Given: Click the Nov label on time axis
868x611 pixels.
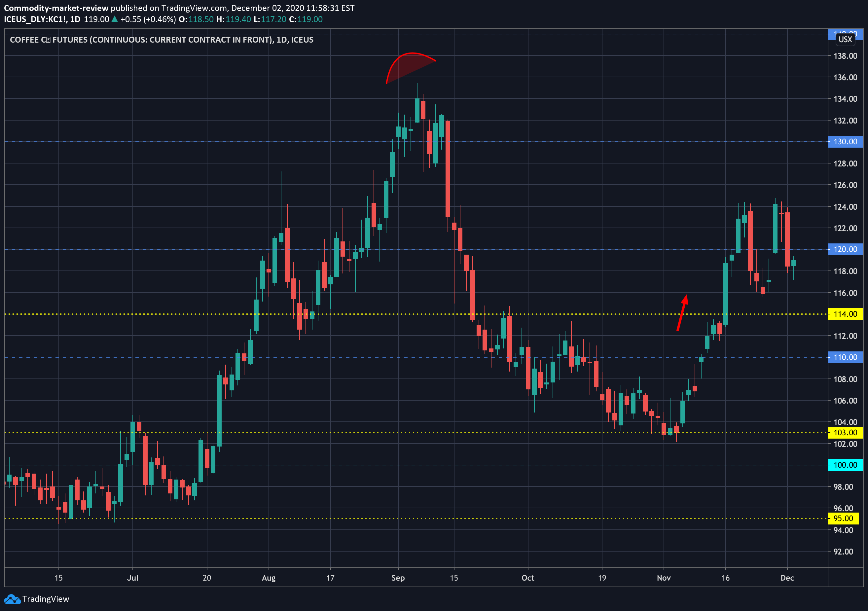Looking at the screenshot, I should 664,578.
